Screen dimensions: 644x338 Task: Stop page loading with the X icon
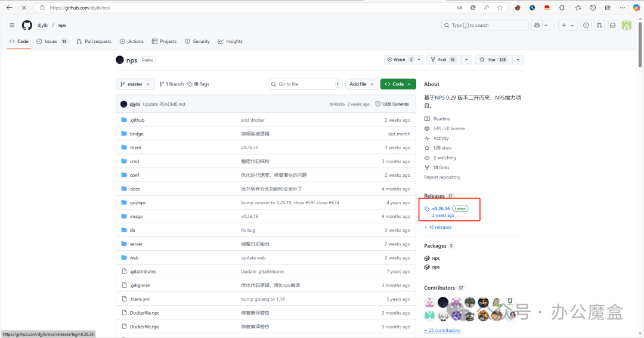pos(24,7)
